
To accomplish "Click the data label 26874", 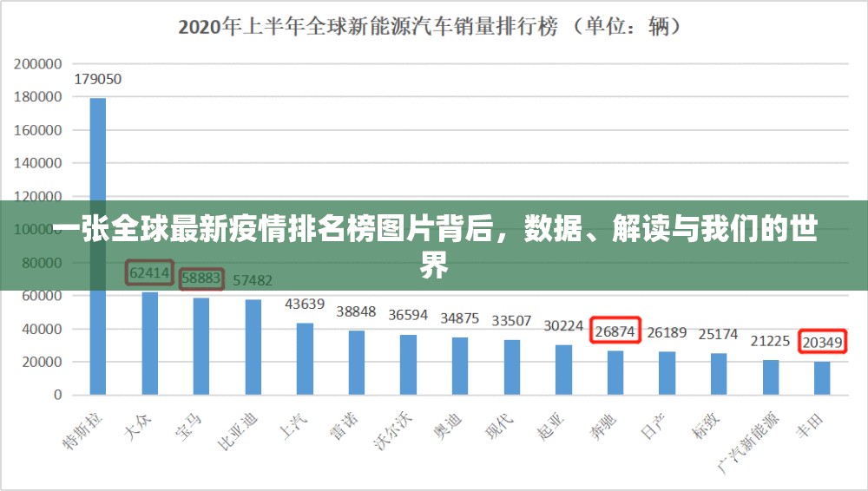I will point(615,331).
